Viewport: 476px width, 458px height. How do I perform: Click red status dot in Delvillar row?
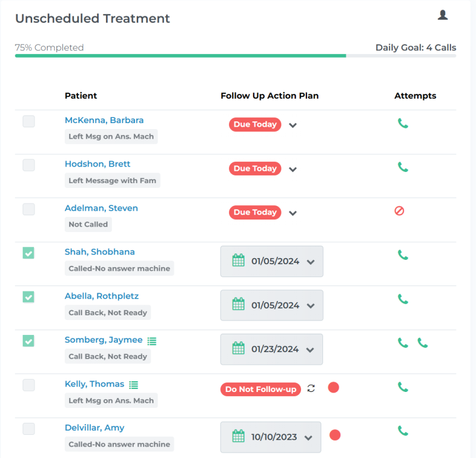(335, 435)
